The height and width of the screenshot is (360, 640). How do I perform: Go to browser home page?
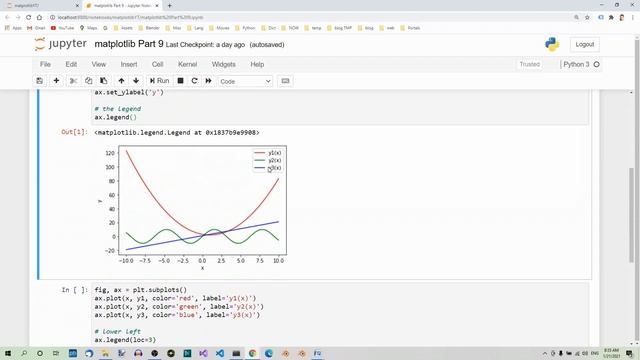tap(39, 18)
